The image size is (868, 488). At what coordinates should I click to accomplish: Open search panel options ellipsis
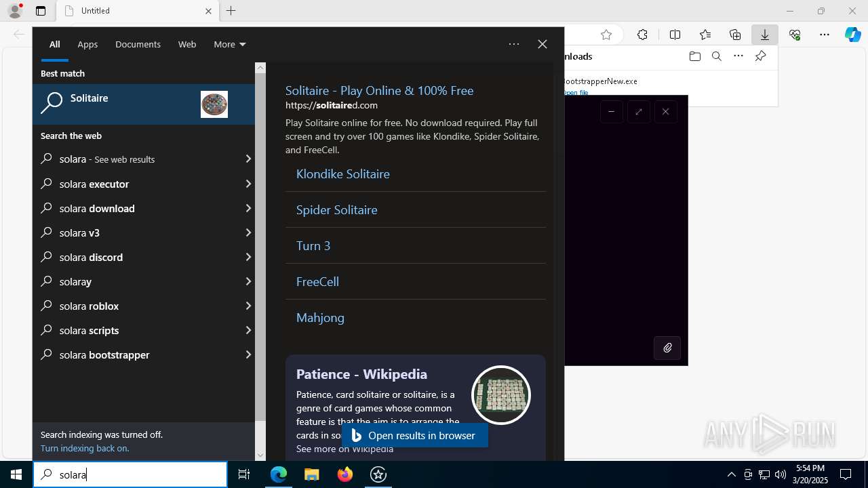coord(514,44)
